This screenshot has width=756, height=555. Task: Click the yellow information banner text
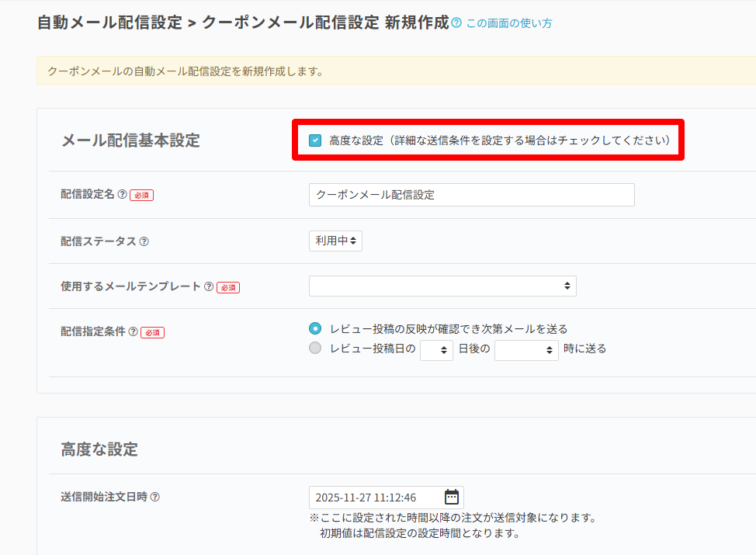186,71
